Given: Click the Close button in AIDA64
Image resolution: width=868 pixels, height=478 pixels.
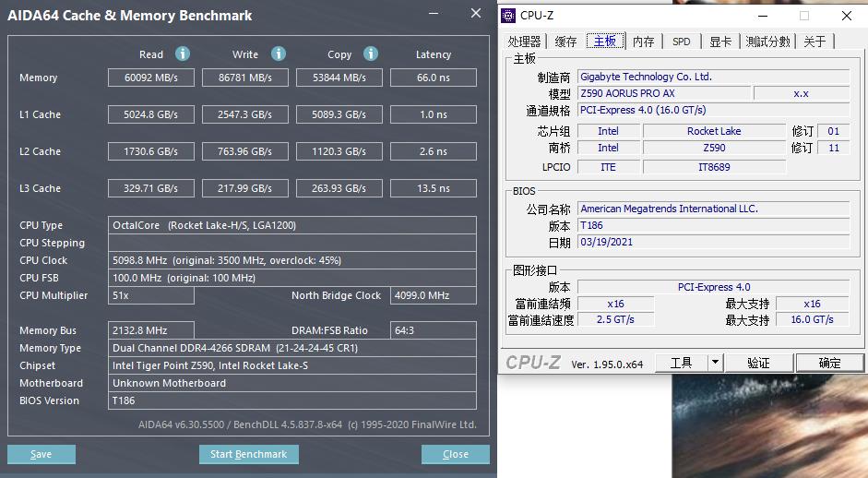Looking at the screenshot, I should (x=456, y=454).
